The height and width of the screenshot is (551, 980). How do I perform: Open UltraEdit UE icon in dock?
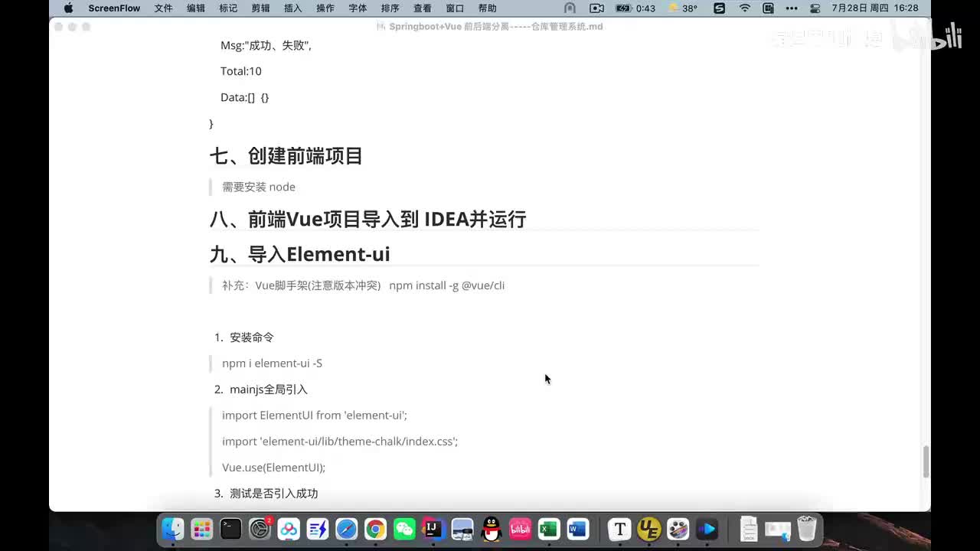pyautogui.click(x=649, y=529)
